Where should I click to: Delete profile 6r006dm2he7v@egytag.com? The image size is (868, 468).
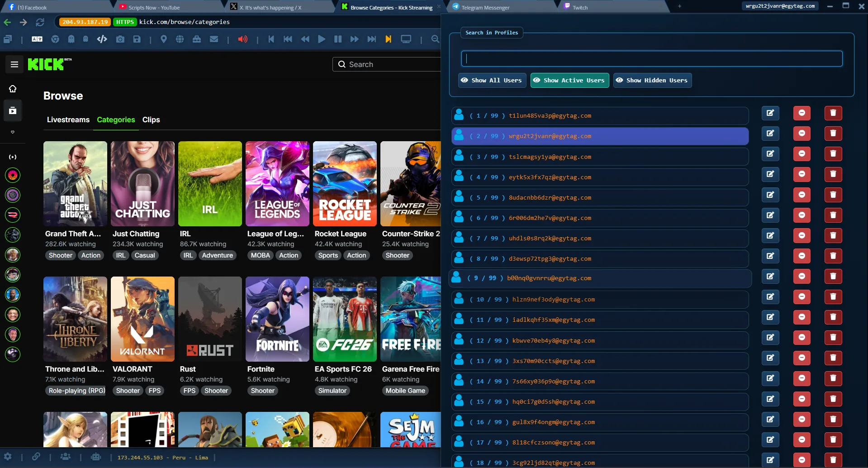pyautogui.click(x=833, y=215)
